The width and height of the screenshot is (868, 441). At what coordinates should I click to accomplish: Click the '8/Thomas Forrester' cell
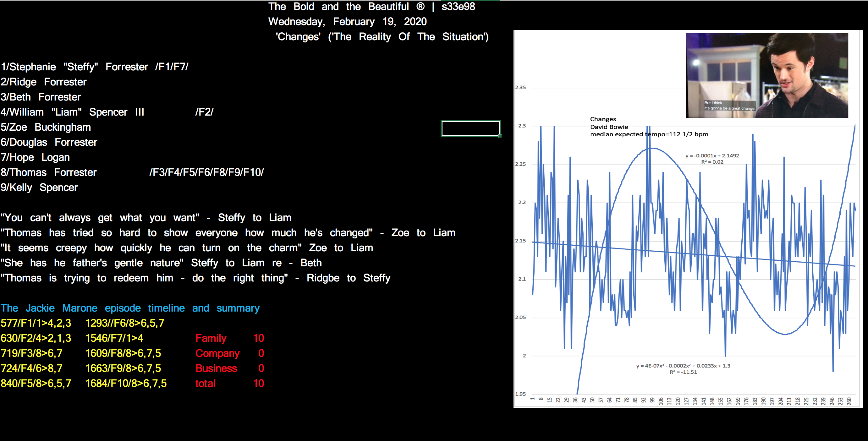[x=49, y=172]
